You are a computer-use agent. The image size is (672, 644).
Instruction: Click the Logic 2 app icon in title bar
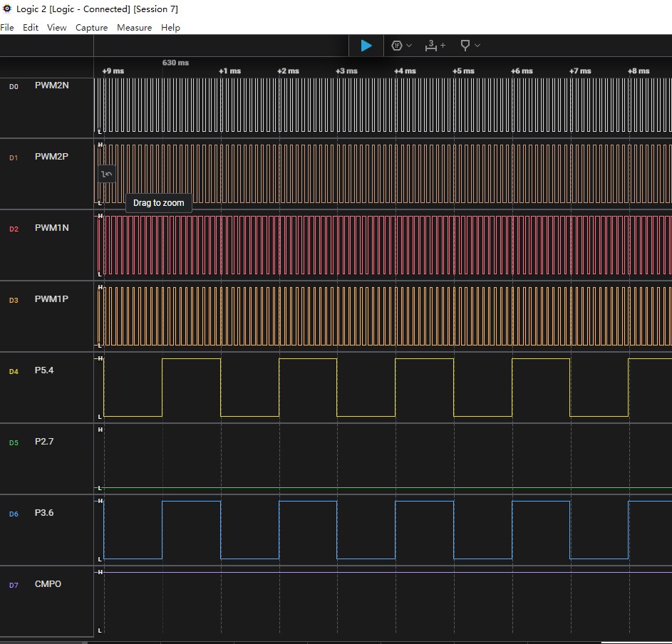click(7, 9)
